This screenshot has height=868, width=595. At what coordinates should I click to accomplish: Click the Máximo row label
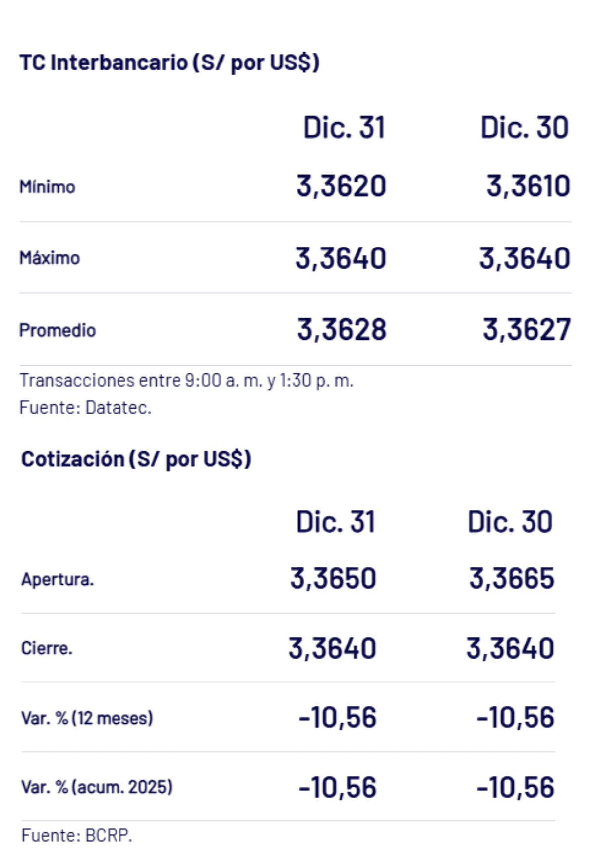coord(50,258)
